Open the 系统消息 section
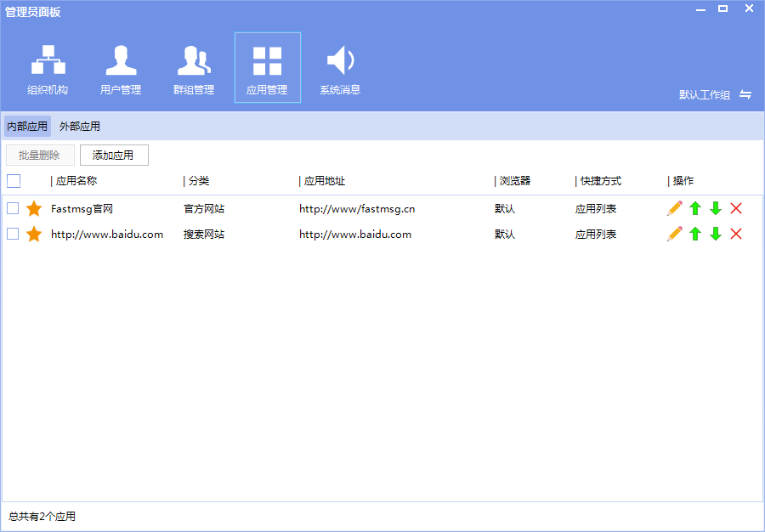 (340, 68)
